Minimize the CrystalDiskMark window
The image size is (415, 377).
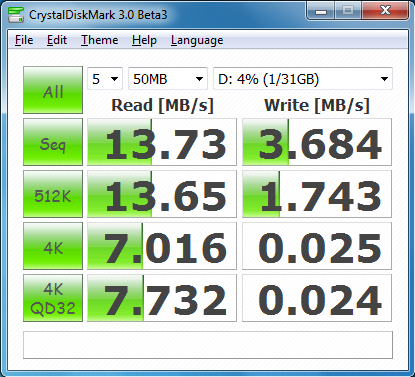[x=321, y=12]
